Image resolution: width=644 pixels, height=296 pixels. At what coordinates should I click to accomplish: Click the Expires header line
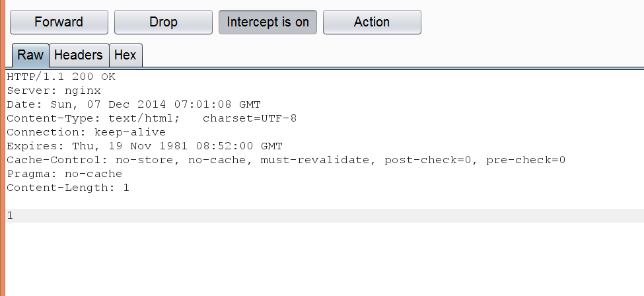(145, 146)
